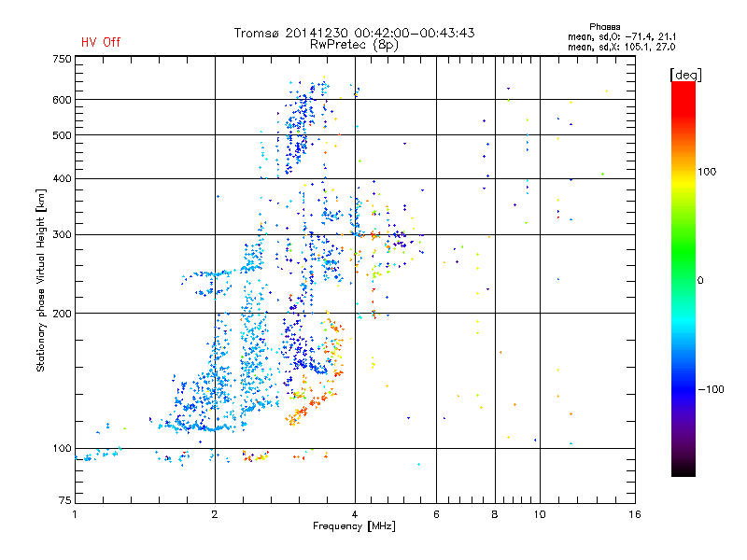This screenshot has height=560, width=747.
Task: Click colorbar tick label '100'
Action: click(707, 172)
